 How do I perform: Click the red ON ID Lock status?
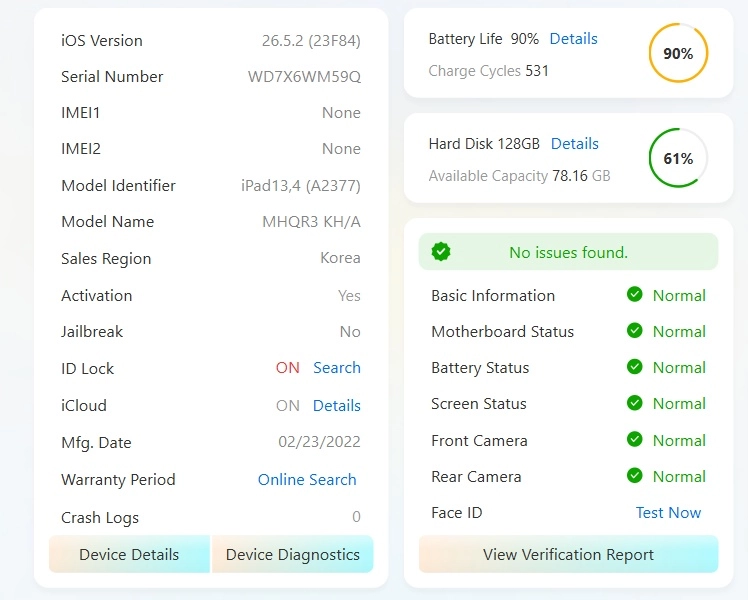coord(288,368)
